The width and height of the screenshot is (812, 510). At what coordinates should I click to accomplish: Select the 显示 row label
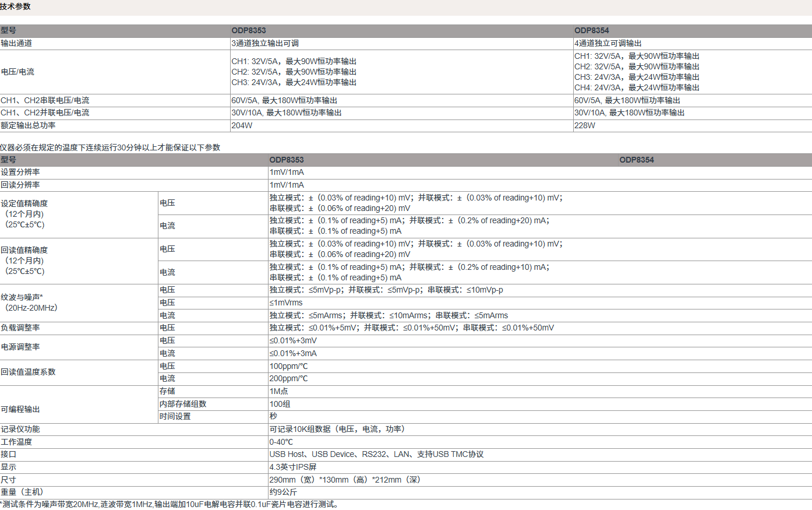9,467
